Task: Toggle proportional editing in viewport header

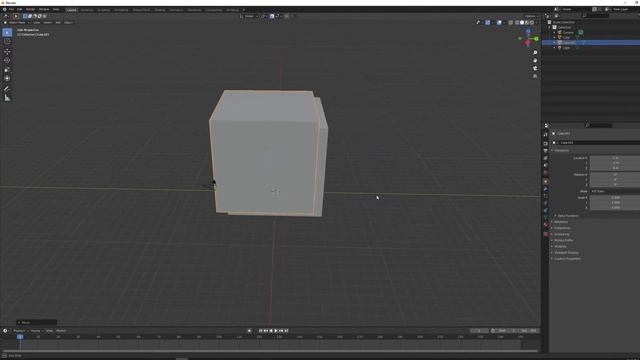Action: point(287,16)
